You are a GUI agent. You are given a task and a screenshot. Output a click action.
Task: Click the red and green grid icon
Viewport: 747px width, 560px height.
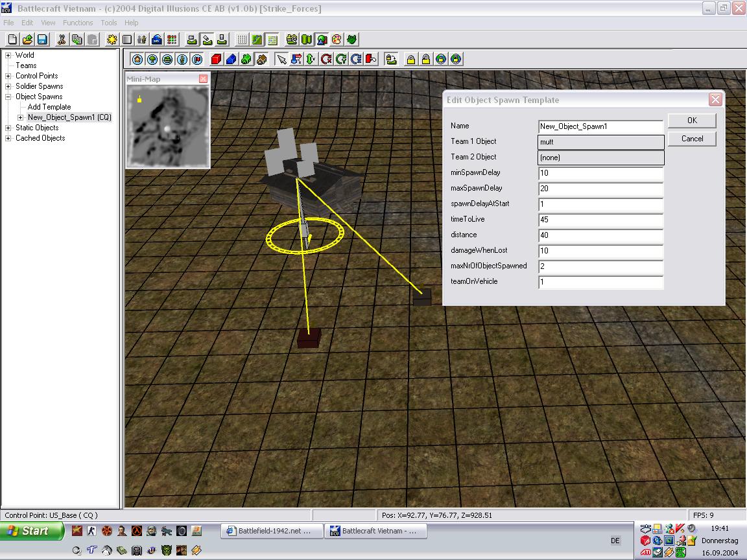172,40
